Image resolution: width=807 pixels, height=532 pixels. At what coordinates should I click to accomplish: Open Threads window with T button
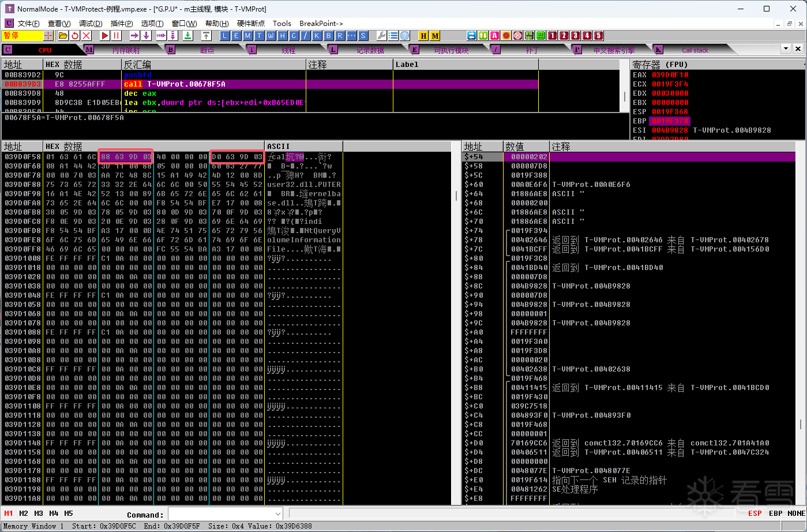259,36
